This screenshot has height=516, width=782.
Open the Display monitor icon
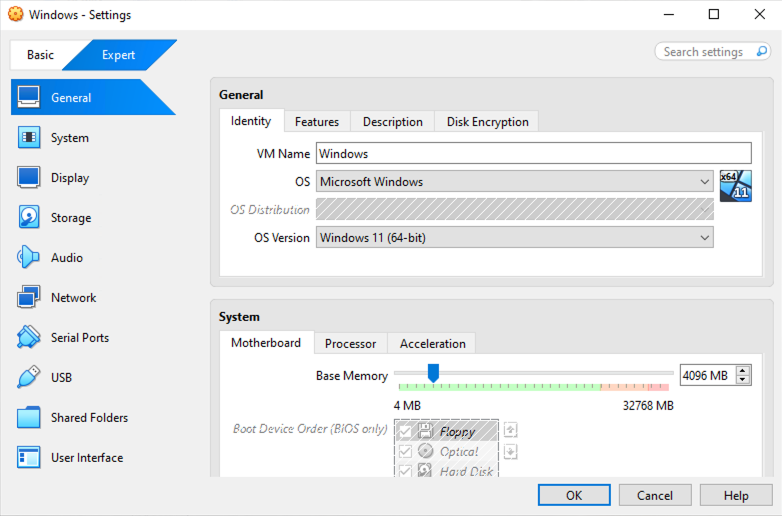pos(28,177)
